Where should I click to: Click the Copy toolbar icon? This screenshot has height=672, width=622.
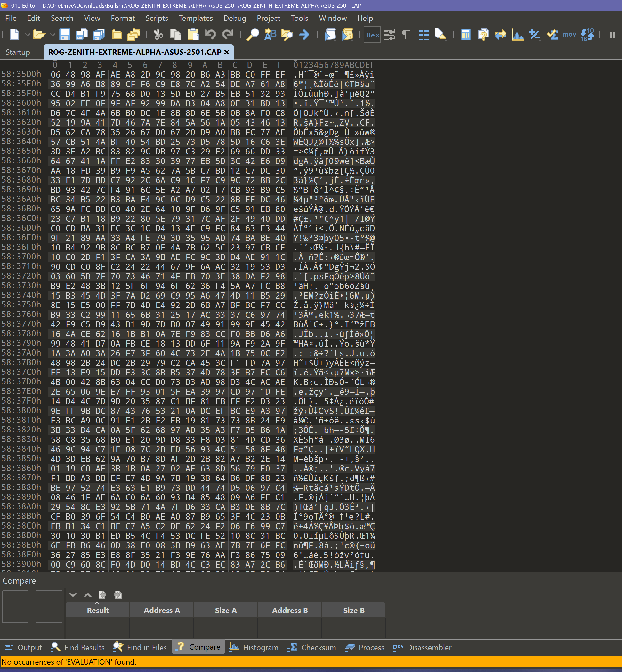tap(175, 34)
